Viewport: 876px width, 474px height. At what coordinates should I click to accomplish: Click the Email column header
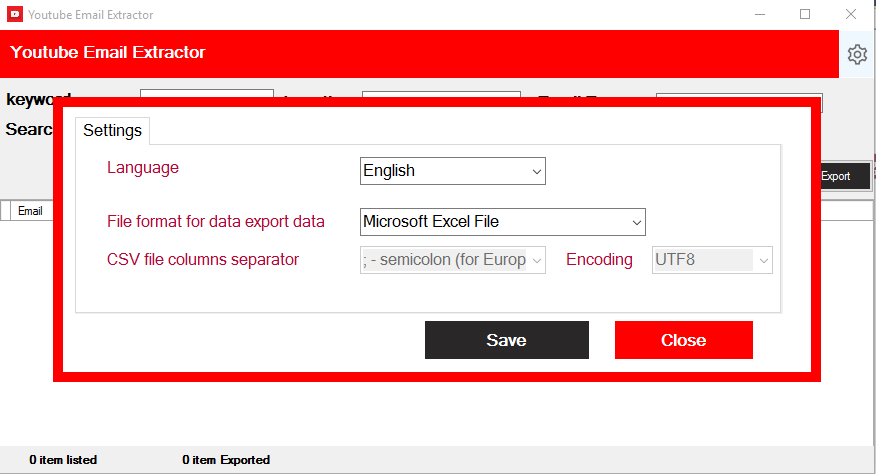click(x=31, y=211)
